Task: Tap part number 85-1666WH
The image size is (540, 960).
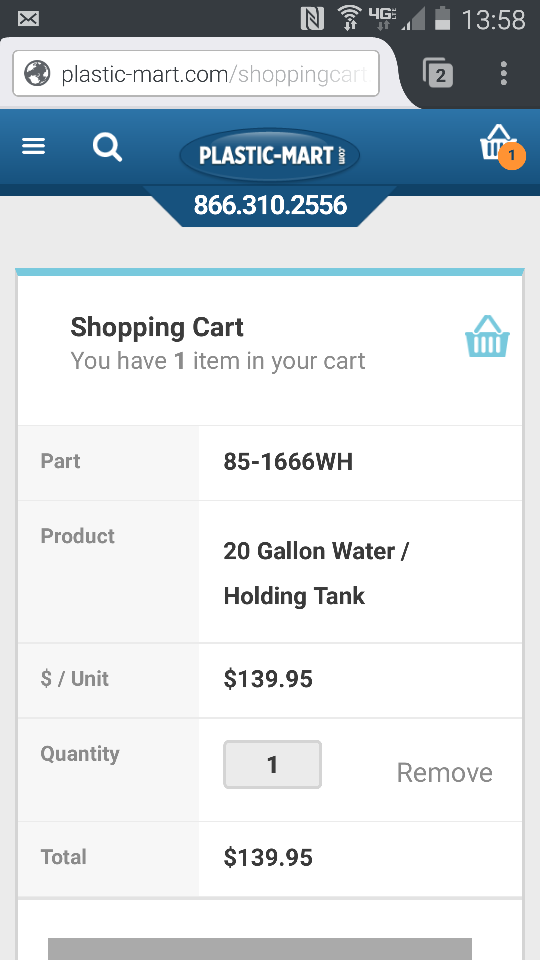Action: tap(288, 462)
